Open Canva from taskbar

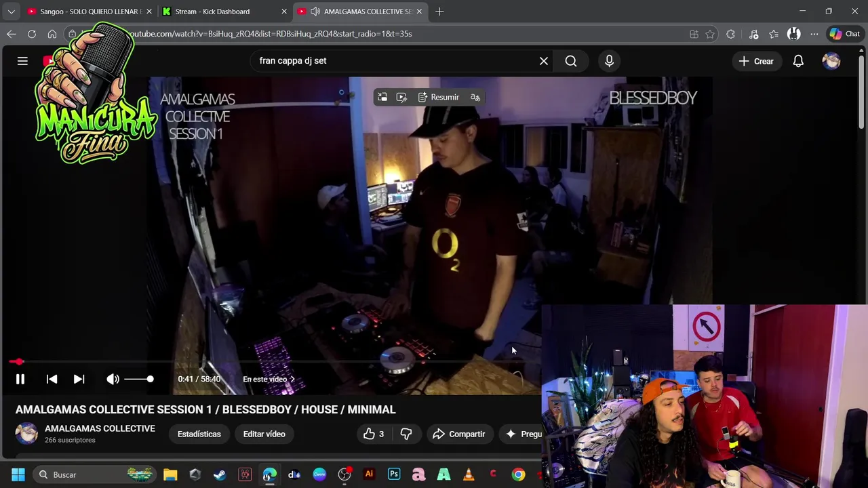coord(319,474)
